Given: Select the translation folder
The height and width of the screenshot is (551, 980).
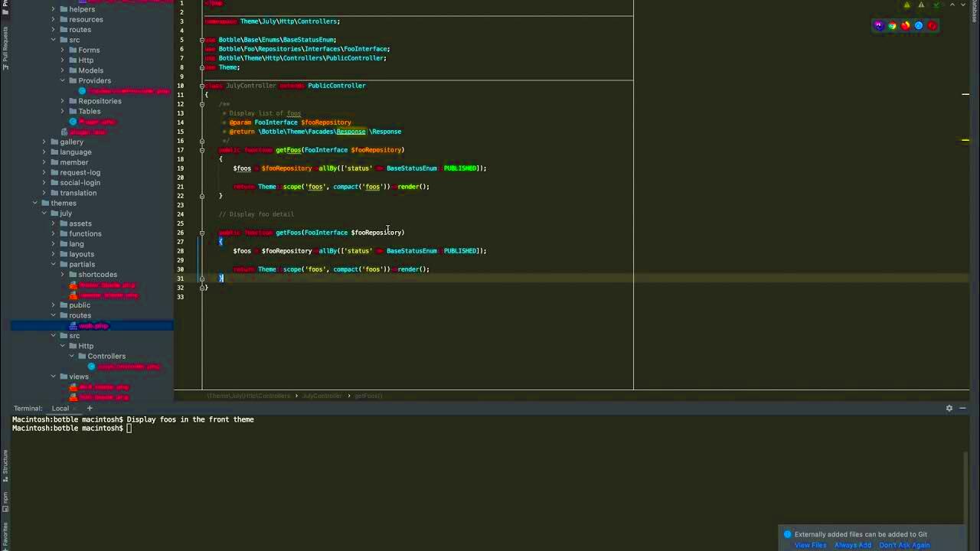Looking at the screenshot, I should click(x=78, y=193).
